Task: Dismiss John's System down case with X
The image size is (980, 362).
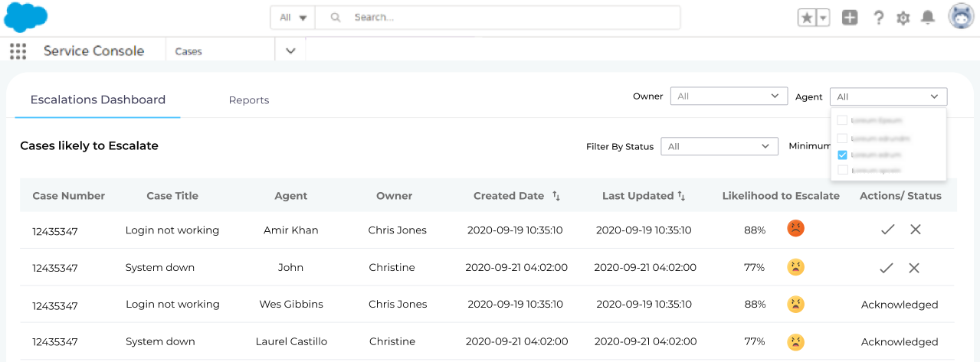Action: [914, 268]
